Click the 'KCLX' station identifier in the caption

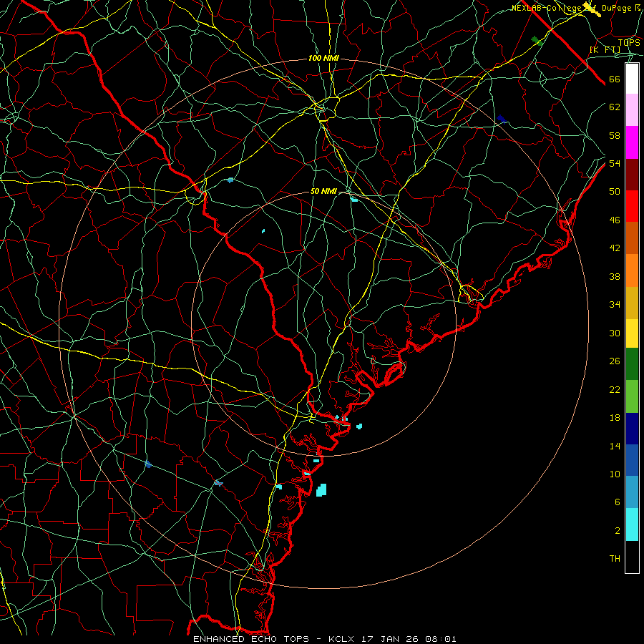[x=343, y=639]
